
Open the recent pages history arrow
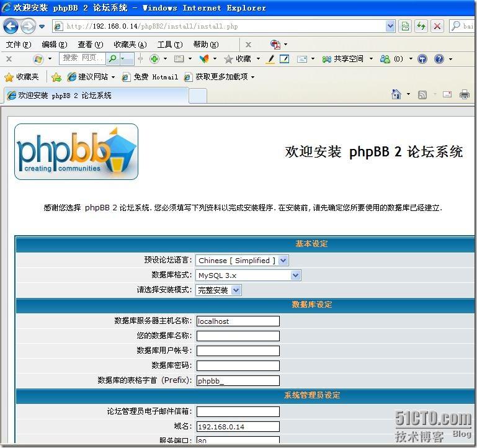(42, 27)
